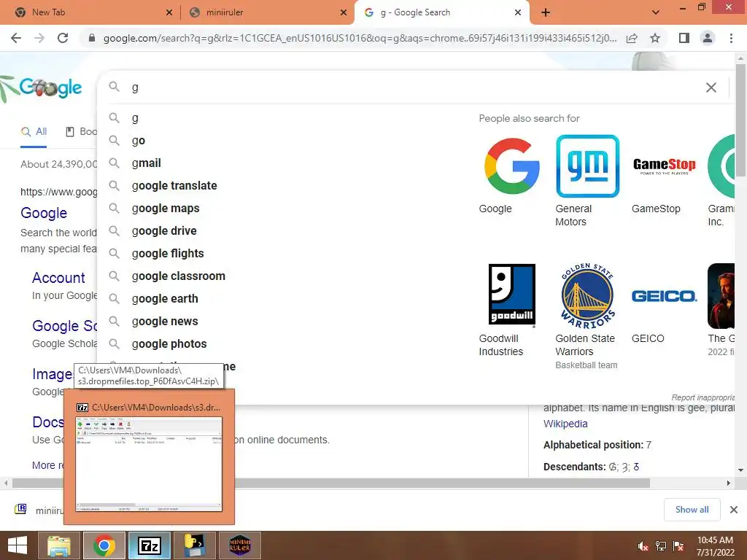The image size is (747, 560).
Task: Switch to the miniiruler tab
Action: point(267,12)
